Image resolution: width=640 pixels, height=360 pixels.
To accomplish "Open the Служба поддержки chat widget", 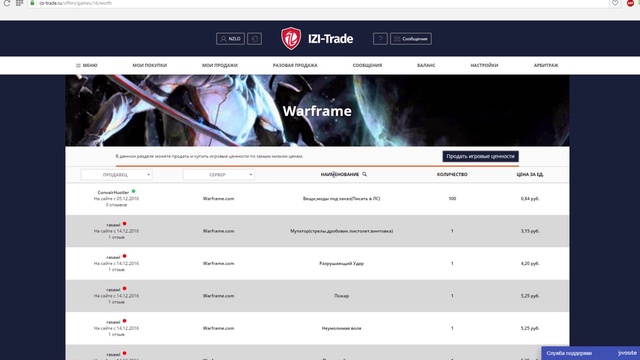I will point(590,353).
